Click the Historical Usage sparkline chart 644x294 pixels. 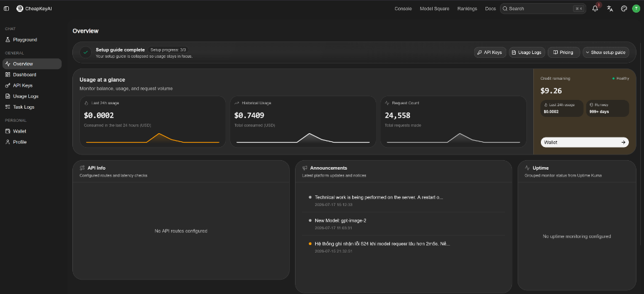303,138
